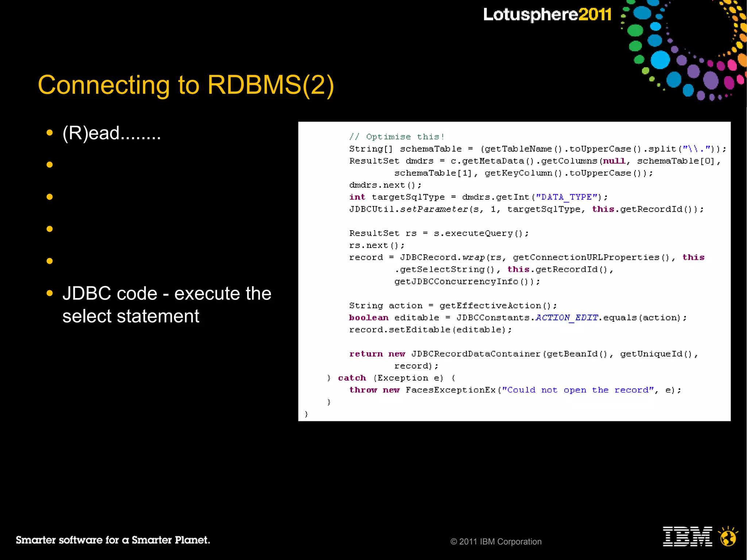Click the 'String[] schemaTable' code line
Viewport: 747px width, 560px height.
(x=538, y=149)
